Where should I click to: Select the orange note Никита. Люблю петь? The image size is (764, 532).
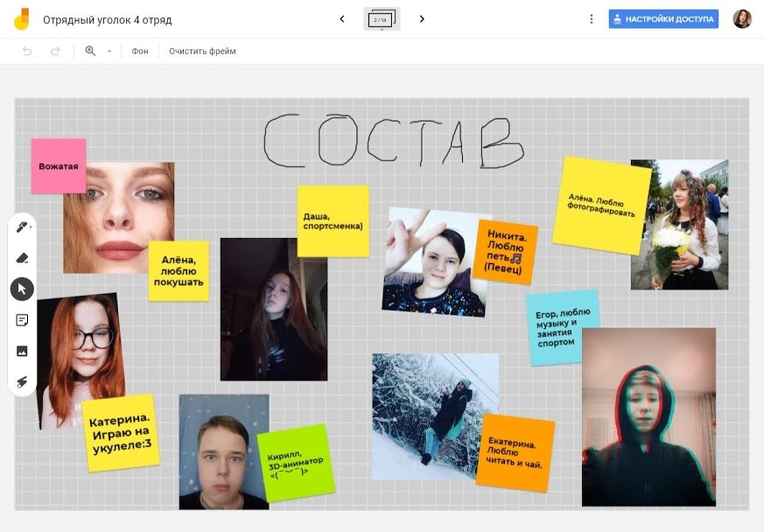(505, 252)
